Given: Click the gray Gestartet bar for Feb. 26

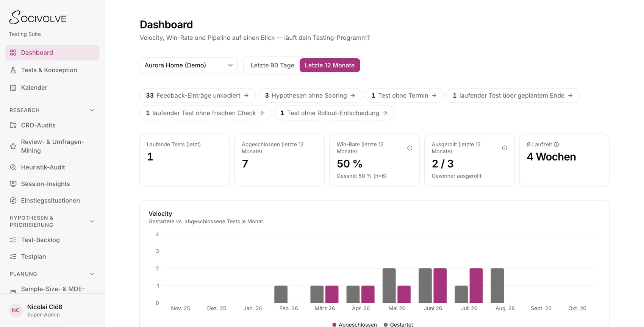Looking at the screenshot, I should click(x=281, y=294).
